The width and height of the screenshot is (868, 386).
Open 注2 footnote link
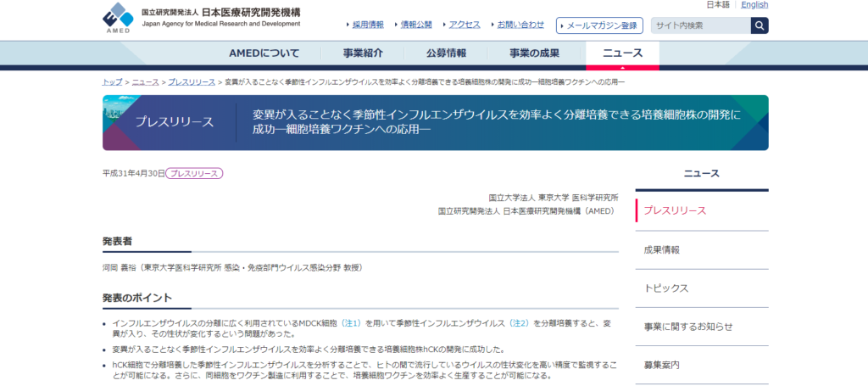click(520, 323)
